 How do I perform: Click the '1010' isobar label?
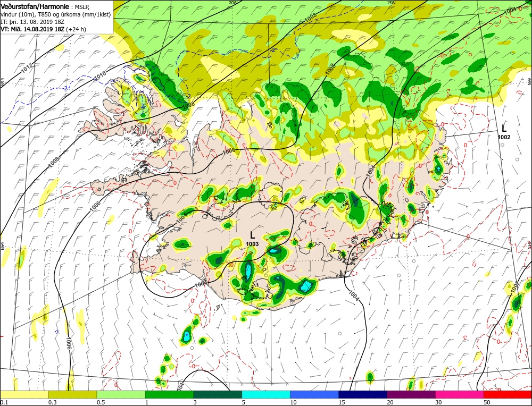[x=100, y=75]
